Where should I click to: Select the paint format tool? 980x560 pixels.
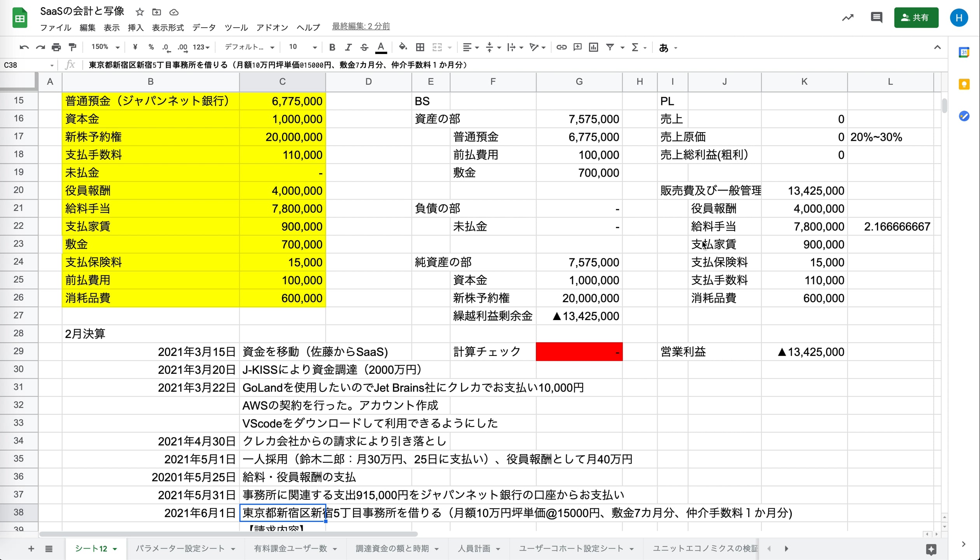click(72, 47)
